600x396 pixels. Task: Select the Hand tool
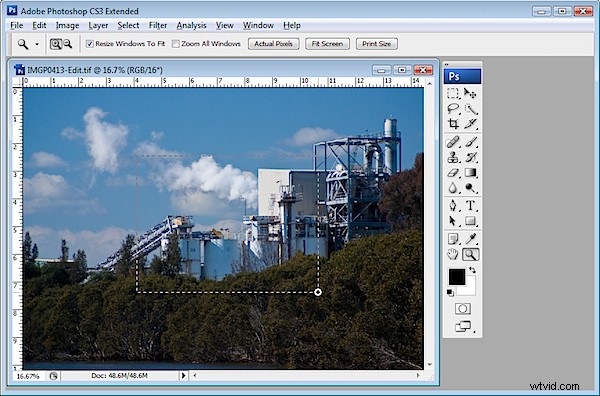tap(453, 254)
